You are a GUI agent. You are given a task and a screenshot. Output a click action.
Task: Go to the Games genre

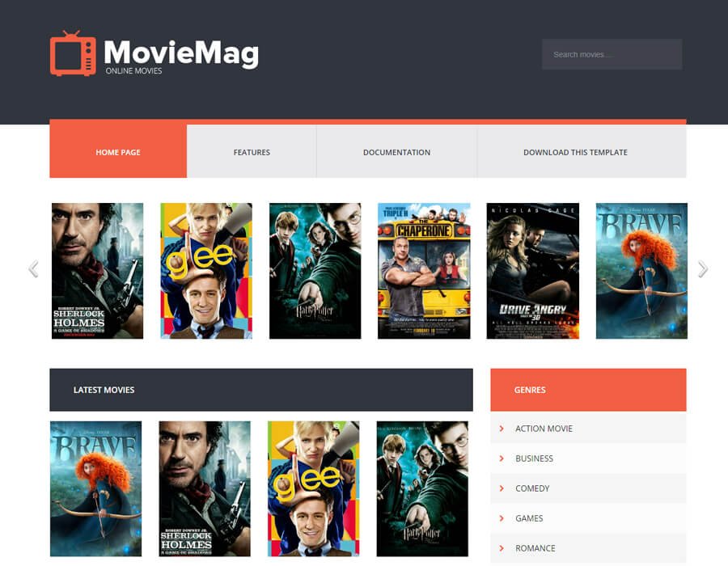point(588,518)
